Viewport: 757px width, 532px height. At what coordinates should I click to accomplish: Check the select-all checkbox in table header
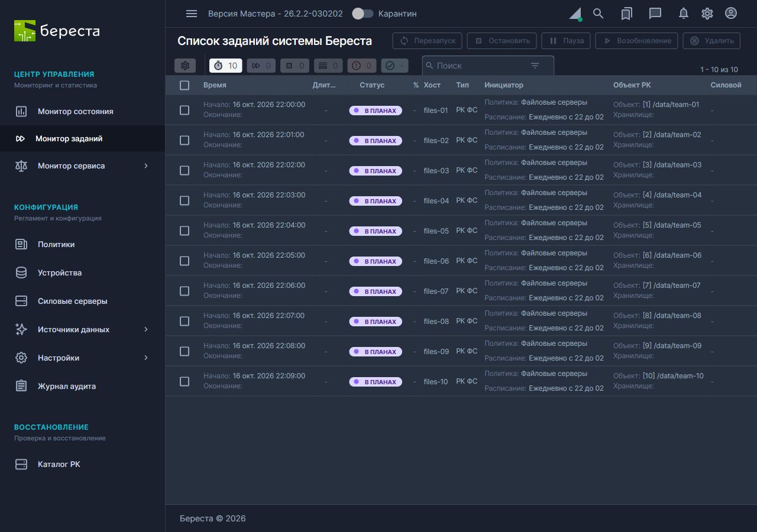pos(185,85)
